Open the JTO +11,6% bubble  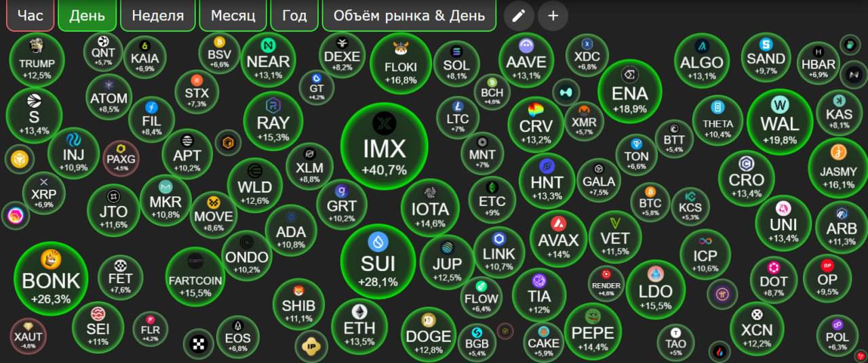tap(113, 210)
